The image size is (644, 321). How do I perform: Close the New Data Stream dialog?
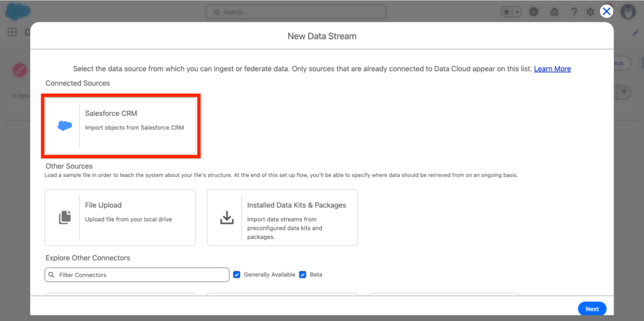[x=606, y=11]
